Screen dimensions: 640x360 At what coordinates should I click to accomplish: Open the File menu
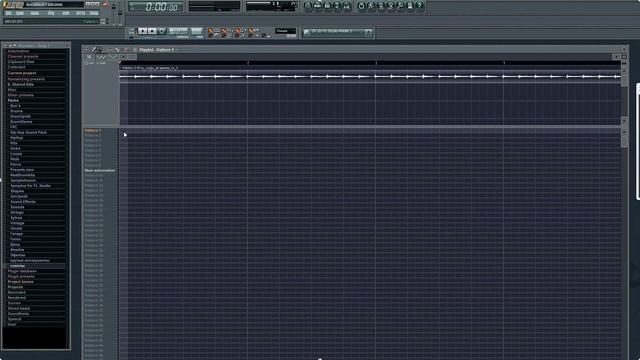[x=8, y=13]
